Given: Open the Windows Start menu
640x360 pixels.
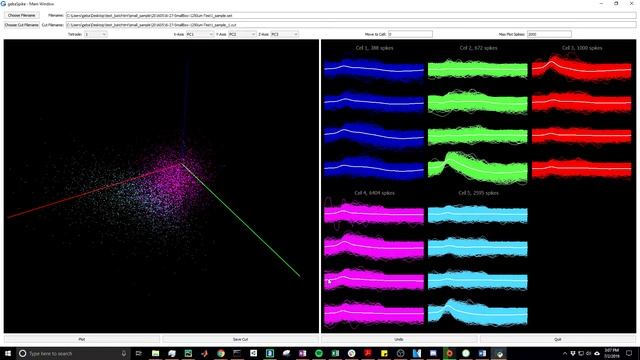Looking at the screenshot, I should click(x=8, y=353).
